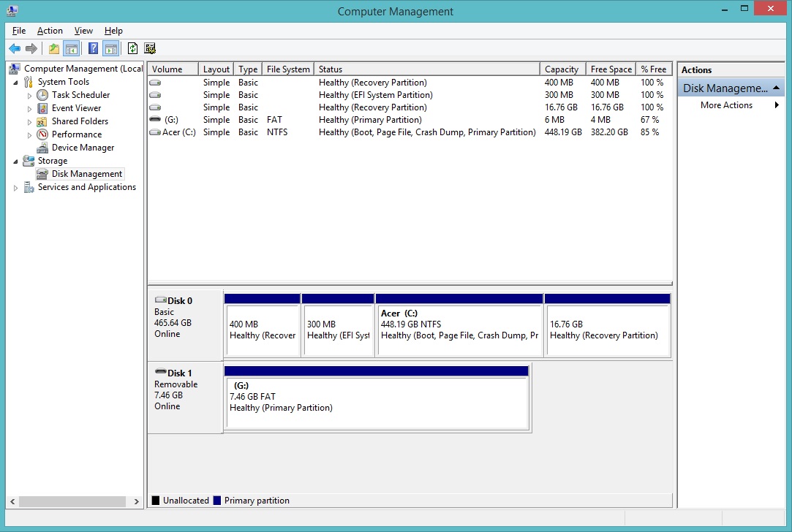Sort by the % Free column header
The image size is (792, 532).
pos(654,69)
